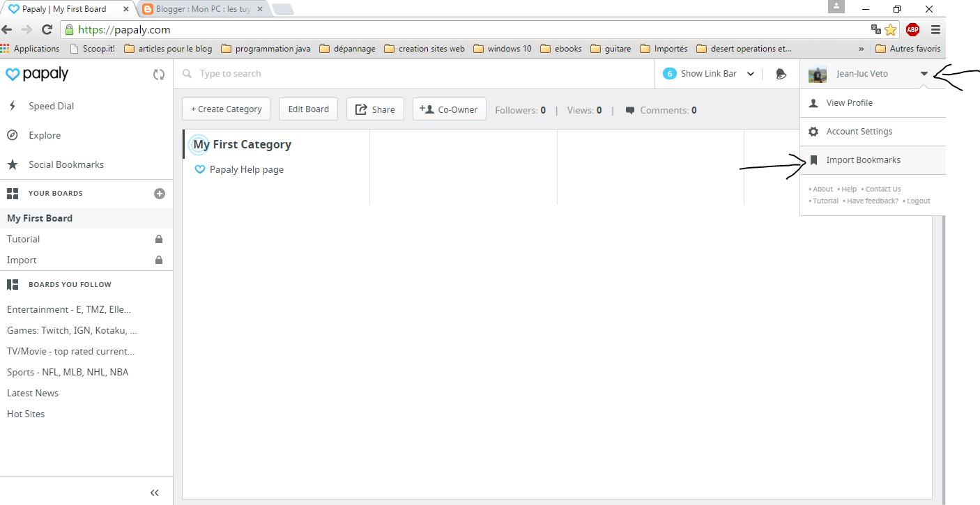Select View Profile from user menu
Screen dimensions: 980x505
tap(873, 102)
